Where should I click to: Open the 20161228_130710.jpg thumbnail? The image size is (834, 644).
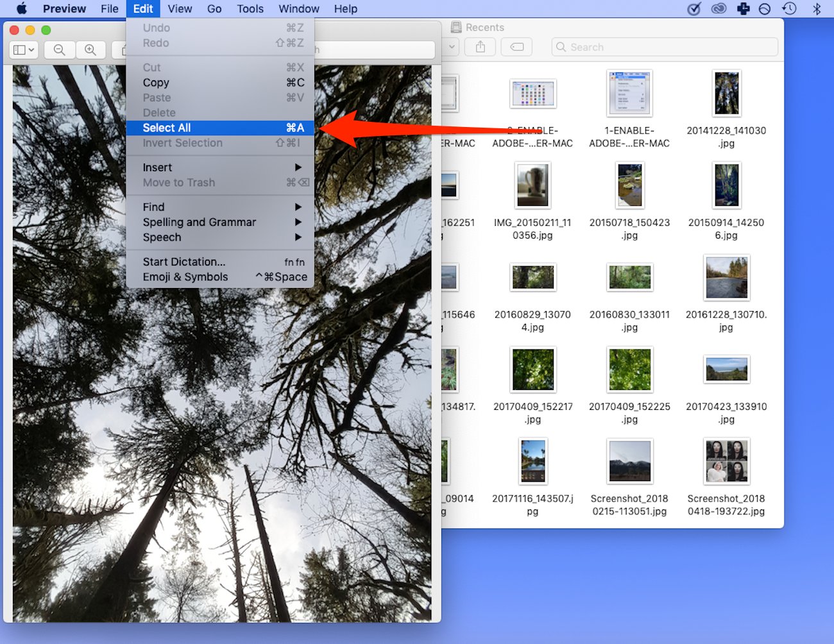point(726,278)
